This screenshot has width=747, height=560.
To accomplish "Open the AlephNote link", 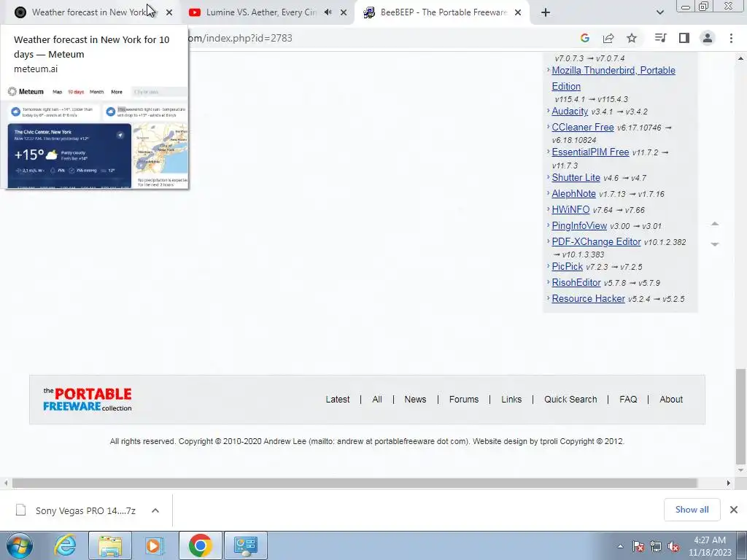I will coord(573,193).
